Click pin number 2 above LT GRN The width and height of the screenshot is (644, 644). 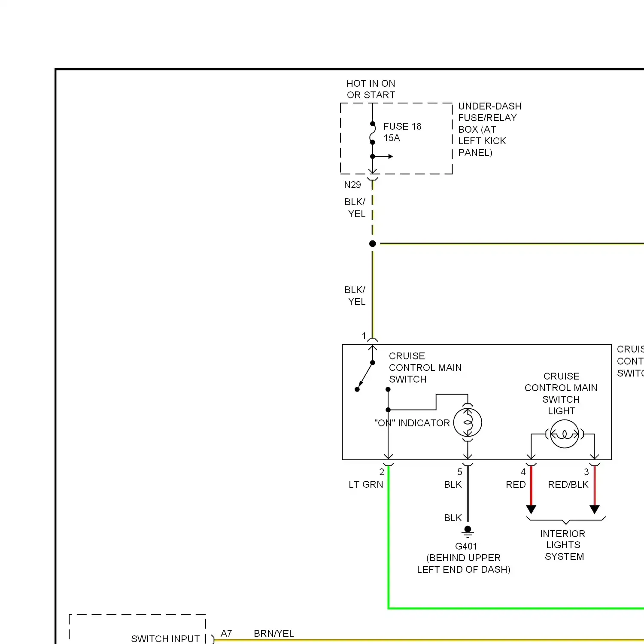(x=381, y=472)
